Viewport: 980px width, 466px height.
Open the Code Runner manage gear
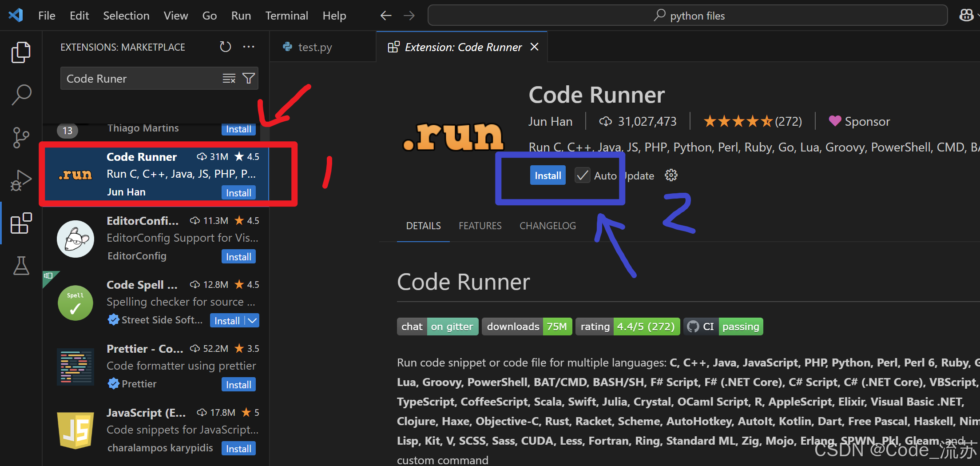671,175
